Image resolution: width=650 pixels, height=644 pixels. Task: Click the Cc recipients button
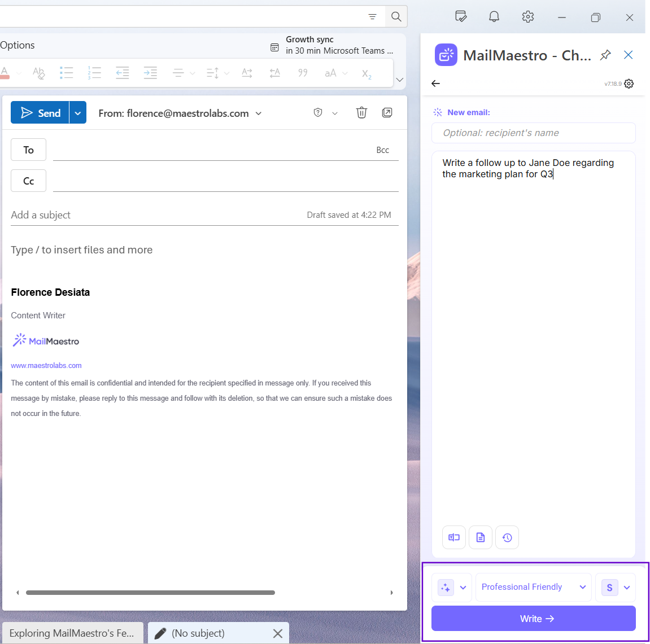[x=28, y=181]
